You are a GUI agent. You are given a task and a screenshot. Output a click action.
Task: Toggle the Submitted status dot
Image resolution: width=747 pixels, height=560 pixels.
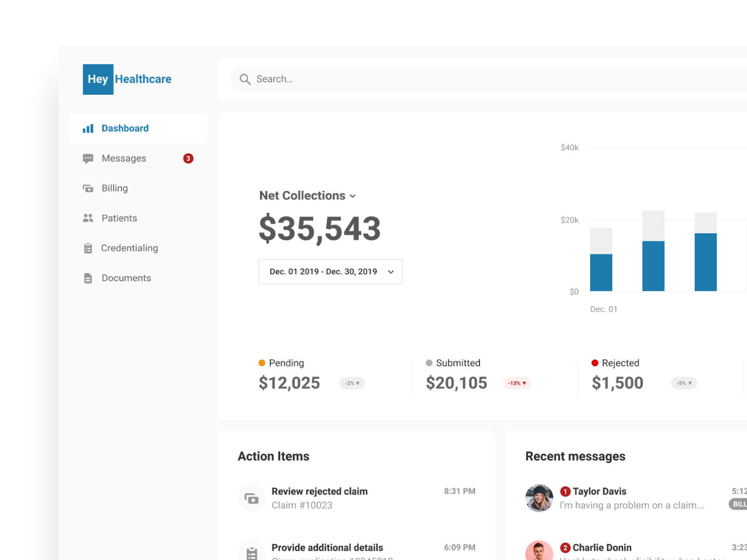click(x=429, y=363)
